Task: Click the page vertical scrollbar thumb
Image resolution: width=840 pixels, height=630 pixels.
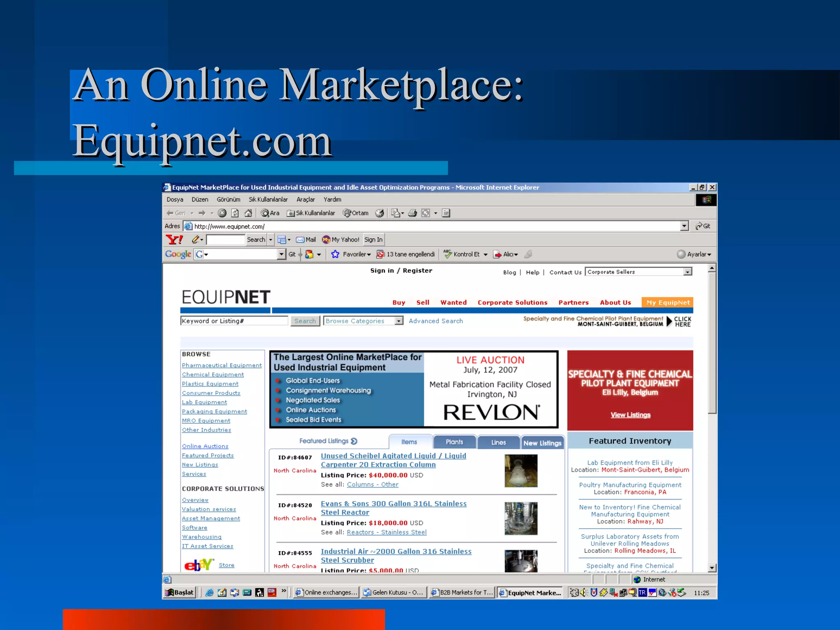Action: pos(712,342)
